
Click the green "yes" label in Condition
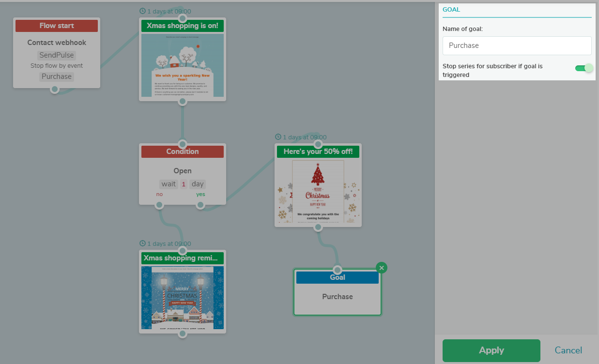pos(200,195)
